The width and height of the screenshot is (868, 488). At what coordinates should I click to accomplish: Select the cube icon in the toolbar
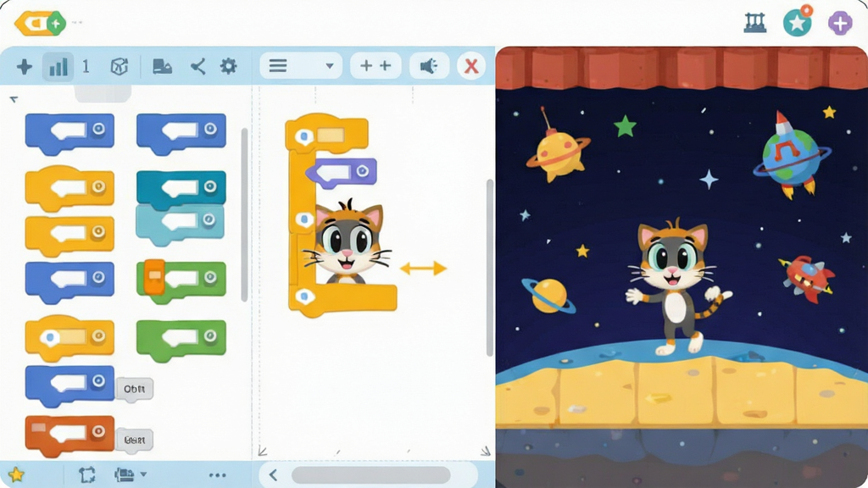pyautogui.click(x=120, y=67)
